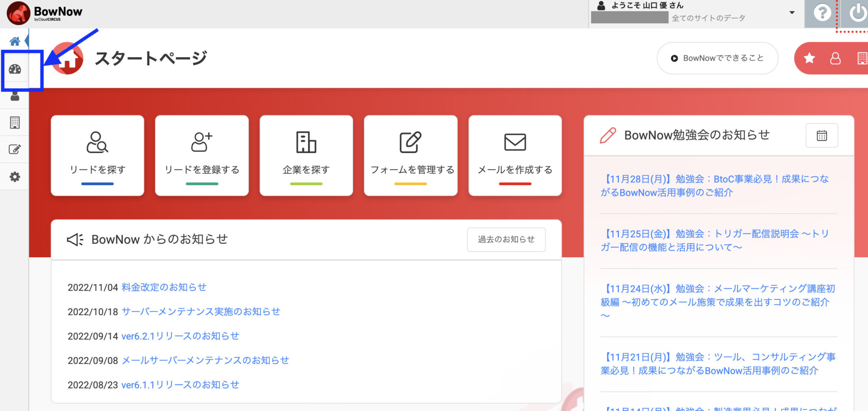Click the person icon in red pill menu
868x411 pixels.
835,58
